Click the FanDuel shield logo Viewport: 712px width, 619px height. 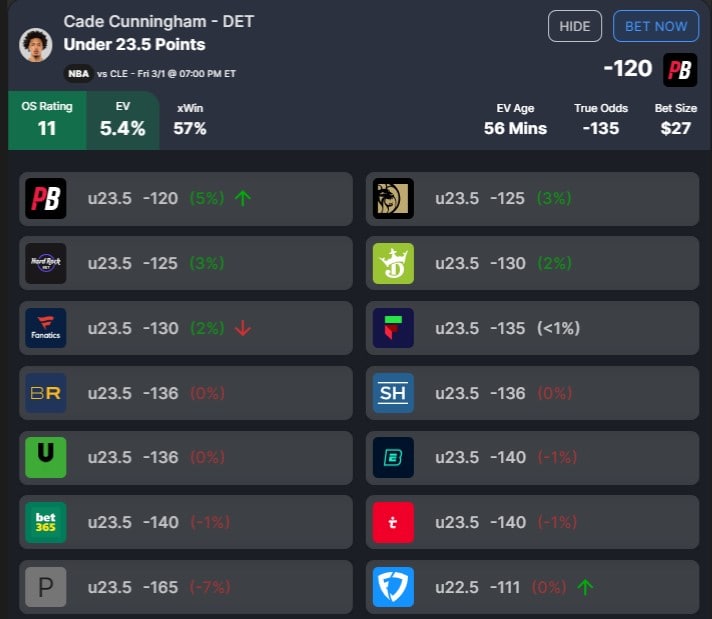(393, 587)
